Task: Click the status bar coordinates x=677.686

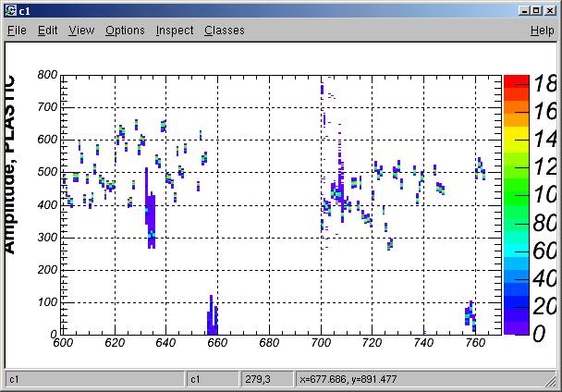Action: point(348,379)
